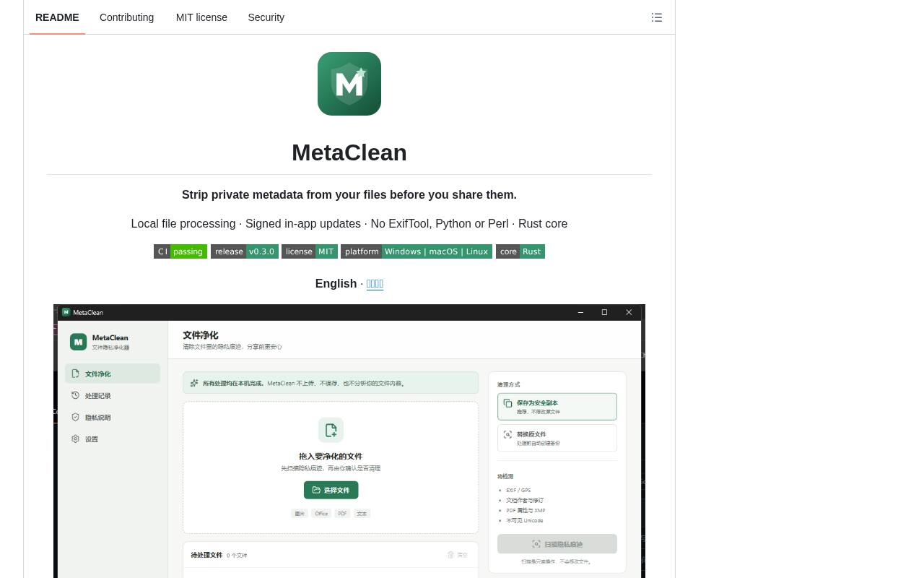Open 设置 in the app sidebar

click(x=113, y=439)
